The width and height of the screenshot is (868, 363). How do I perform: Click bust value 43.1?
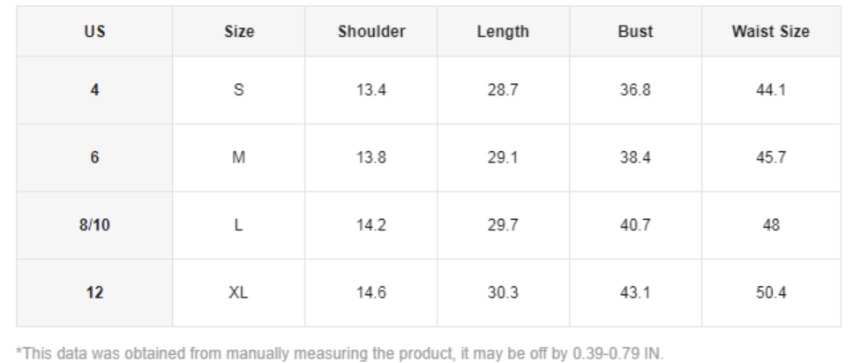click(x=635, y=292)
